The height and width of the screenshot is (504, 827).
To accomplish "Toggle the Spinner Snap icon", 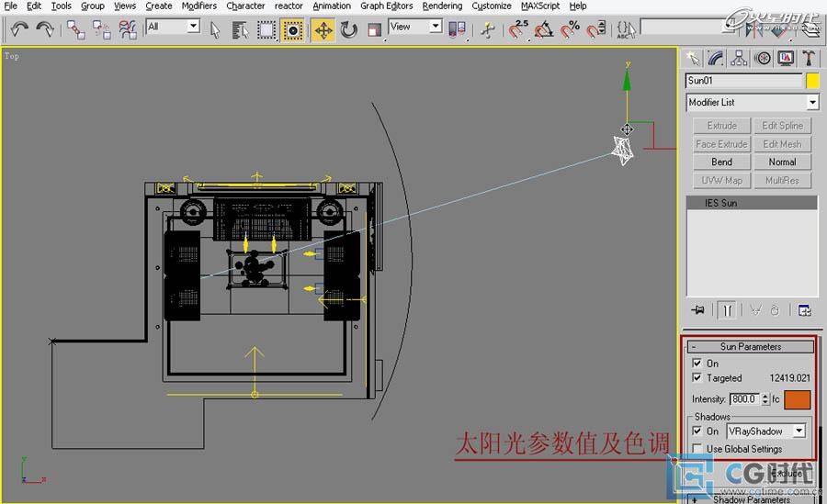I will pyautogui.click(x=596, y=29).
